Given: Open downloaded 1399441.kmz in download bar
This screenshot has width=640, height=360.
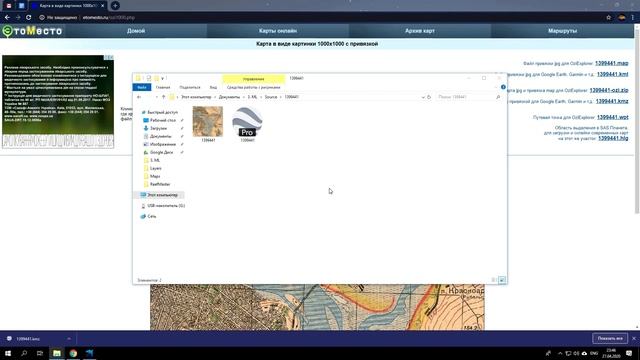Looking at the screenshot, I should pyautogui.click(x=28, y=339).
